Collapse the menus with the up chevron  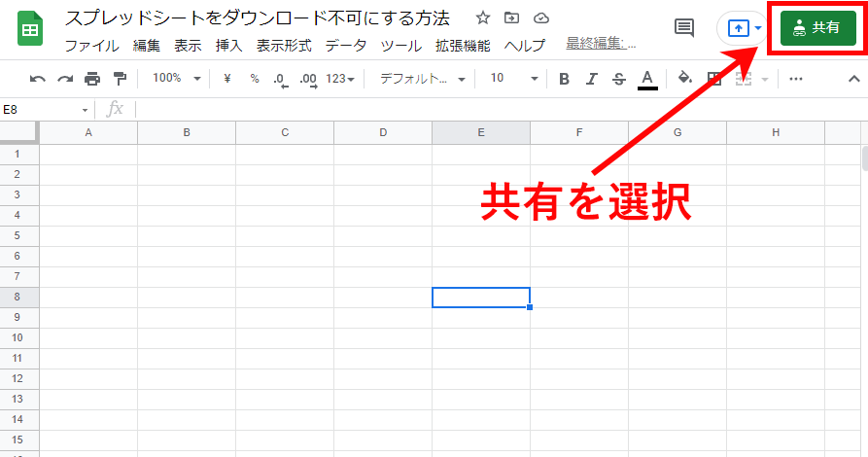(x=854, y=79)
